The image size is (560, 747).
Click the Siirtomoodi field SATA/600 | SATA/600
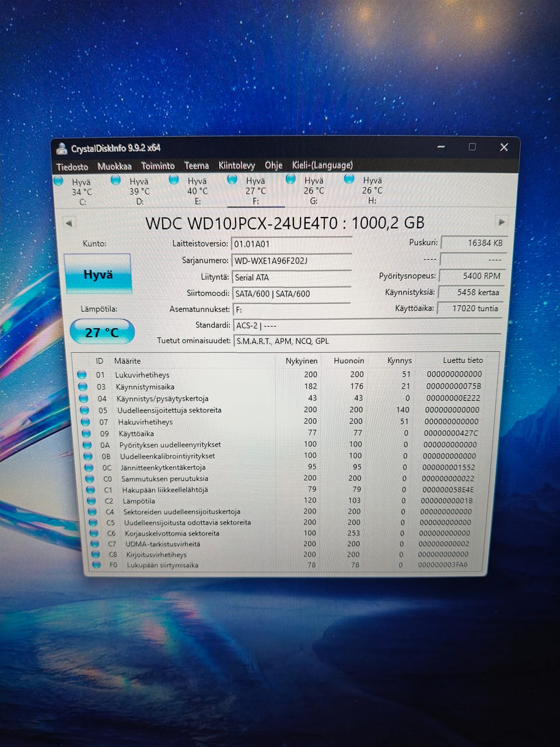(x=291, y=294)
